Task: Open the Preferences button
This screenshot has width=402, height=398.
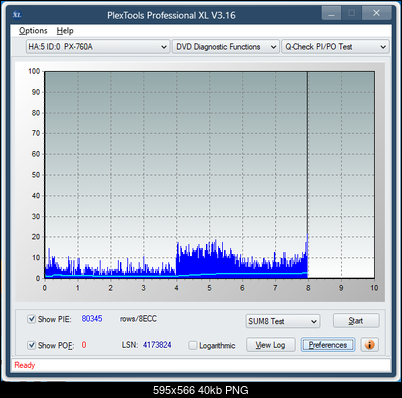Action: tap(328, 345)
